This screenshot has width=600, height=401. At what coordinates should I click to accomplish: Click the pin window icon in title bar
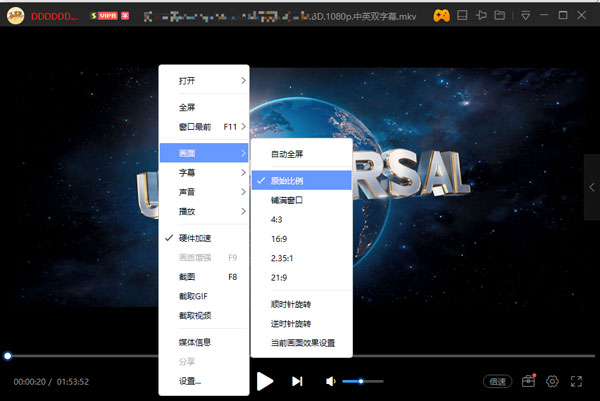[x=482, y=16]
